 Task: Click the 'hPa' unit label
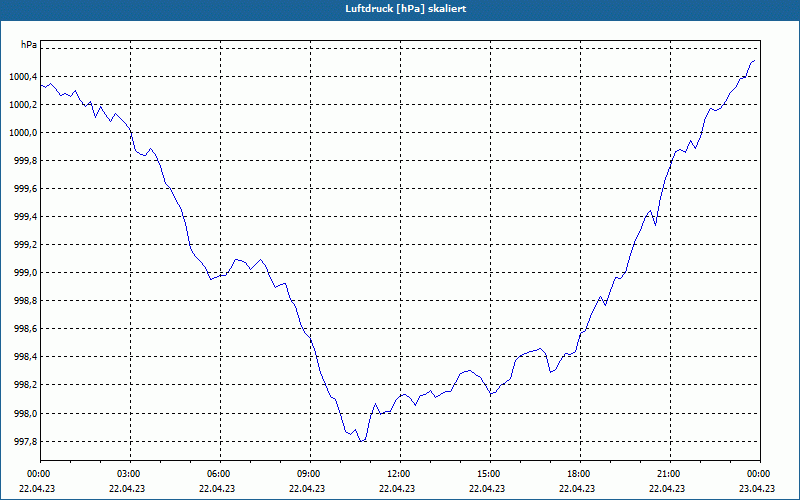[29, 45]
